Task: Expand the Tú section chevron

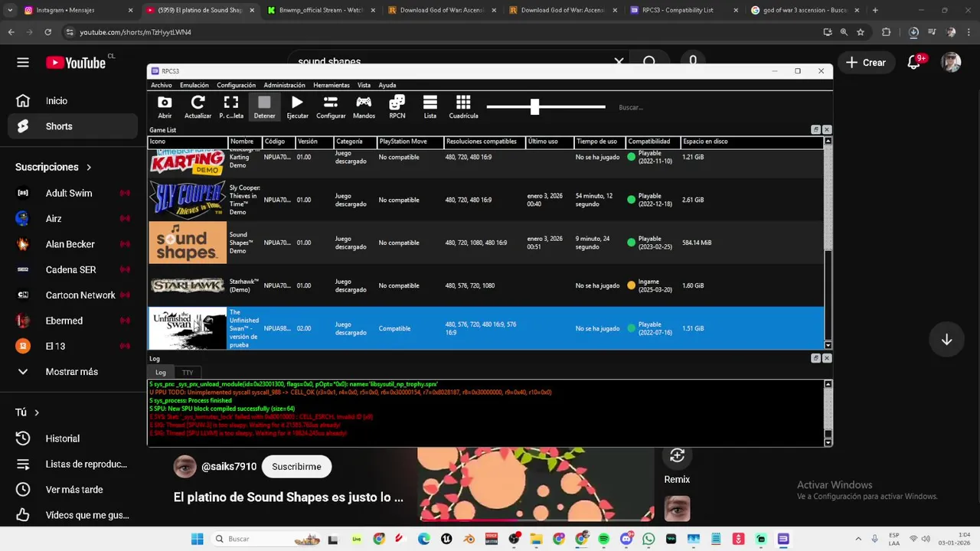Action: 36,412
